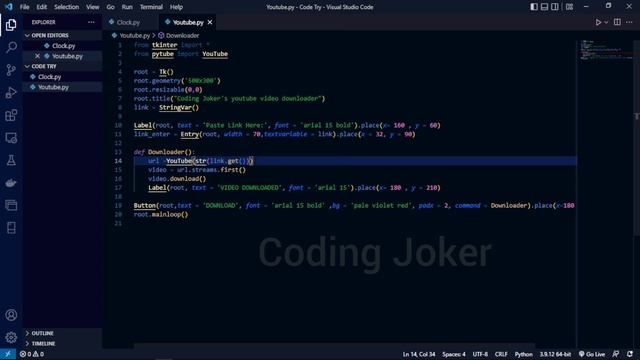Open the View menu
Image resolution: width=640 pixels, height=360 pixels.
click(93, 7)
